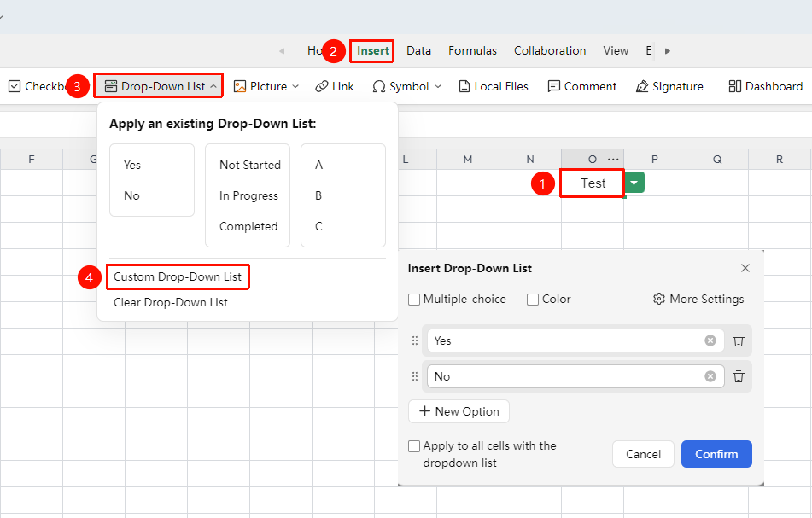
Task: Clear the Yes option text field
Action: pos(710,340)
